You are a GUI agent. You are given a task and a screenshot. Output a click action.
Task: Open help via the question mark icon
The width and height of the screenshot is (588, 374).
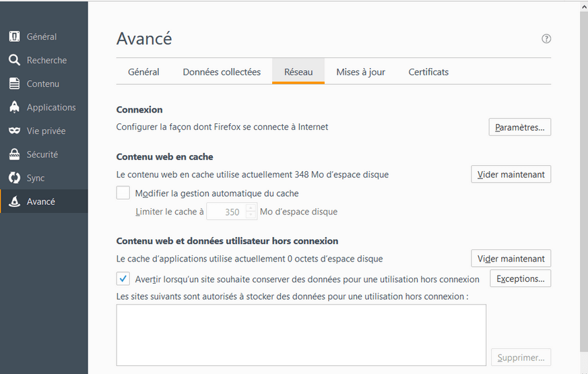(546, 38)
